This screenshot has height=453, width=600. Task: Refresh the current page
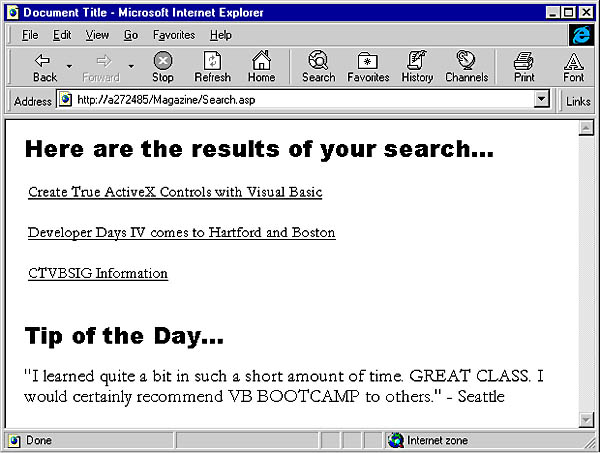point(212,68)
